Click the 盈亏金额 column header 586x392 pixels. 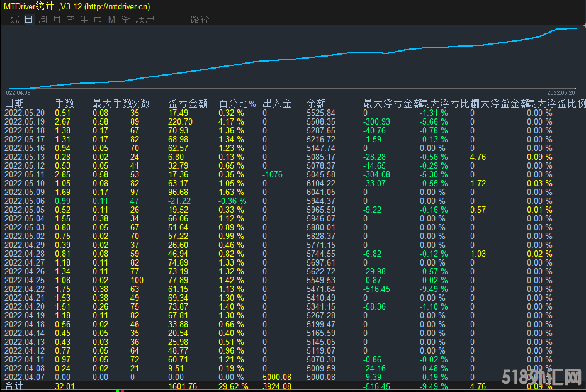(188, 103)
